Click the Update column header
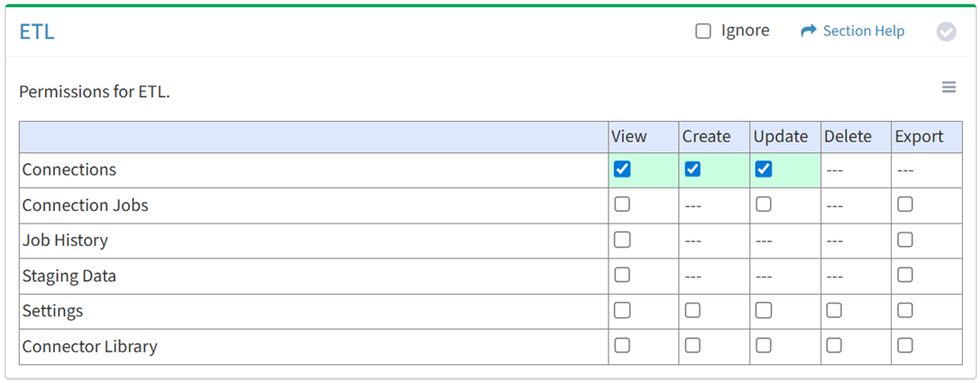 click(781, 137)
